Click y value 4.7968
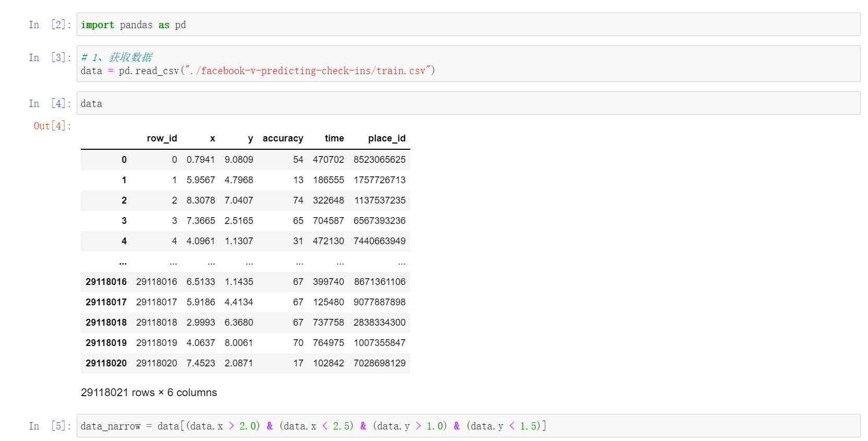Viewport: 868px width, 441px height. 239,180
